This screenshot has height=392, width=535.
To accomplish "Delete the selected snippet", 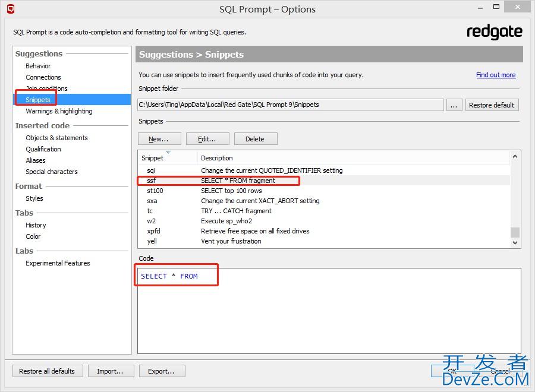I will (x=256, y=139).
